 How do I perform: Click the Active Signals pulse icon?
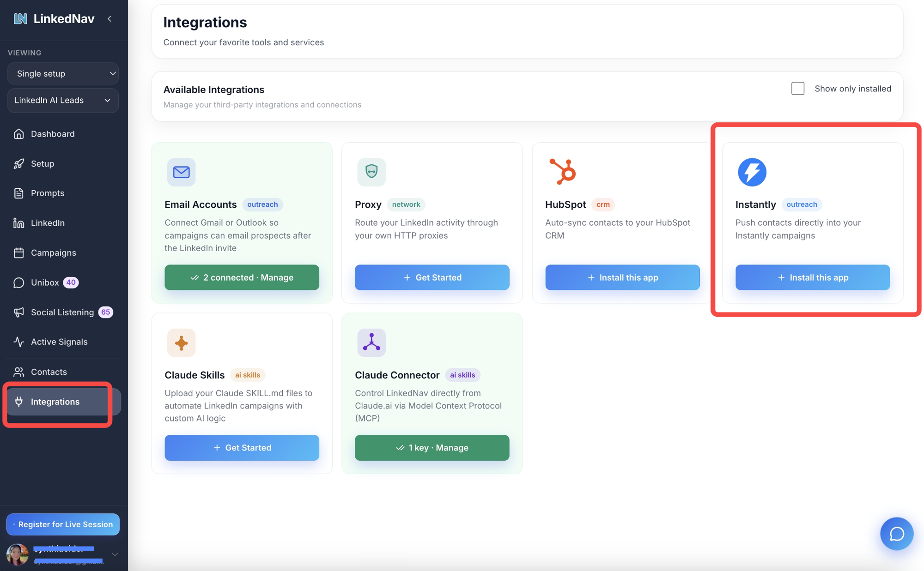(18, 342)
